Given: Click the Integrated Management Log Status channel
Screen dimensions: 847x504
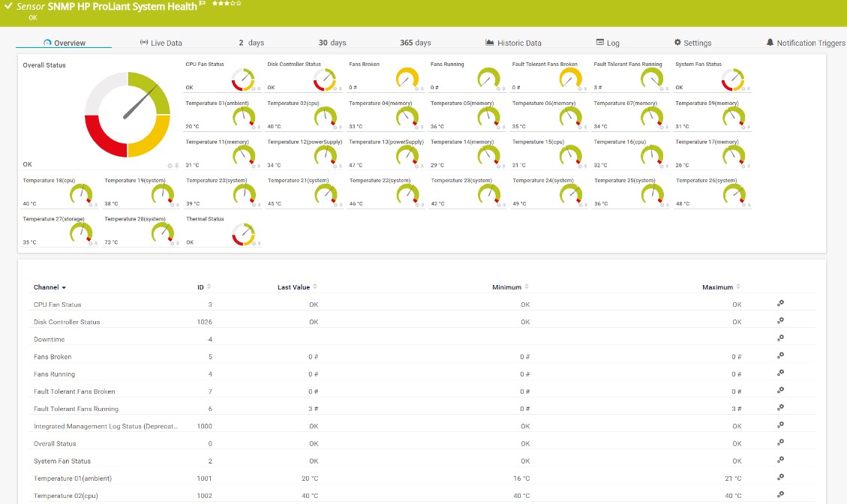Looking at the screenshot, I should (106, 426).
